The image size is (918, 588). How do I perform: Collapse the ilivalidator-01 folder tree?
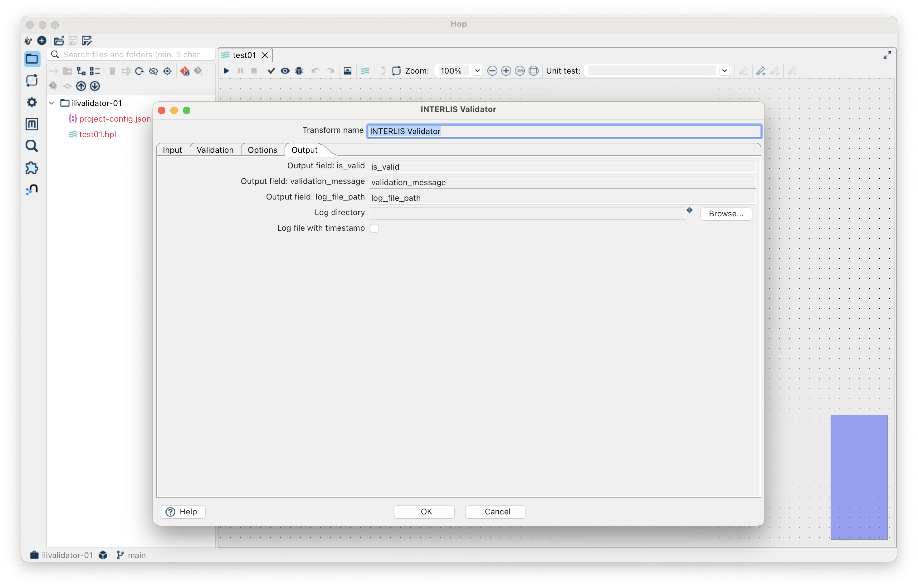click(x=52, y=103)
